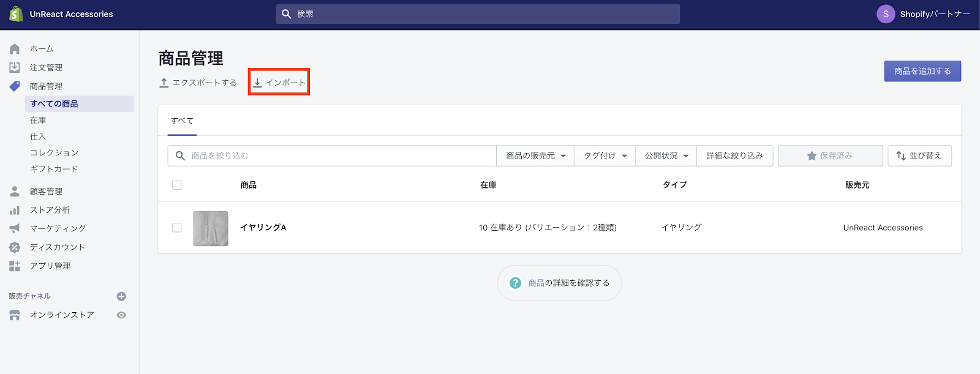Image resolution: width=980 pixels, height=374 pixels.
Task: Click the アプリ管理 apps icon
Action: (x=15, y=266)
